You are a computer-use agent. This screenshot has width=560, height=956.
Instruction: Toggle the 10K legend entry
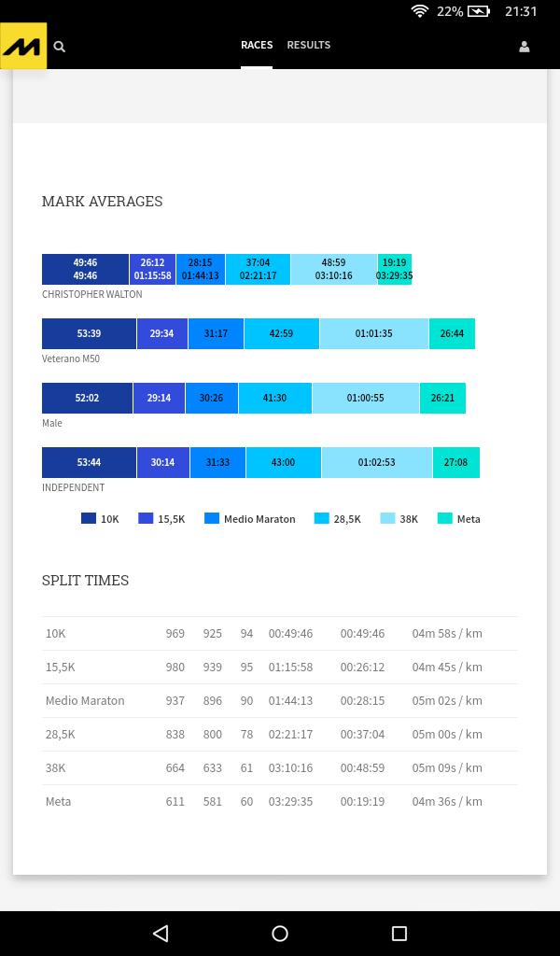pyautogui.click(x=100, y=519)
